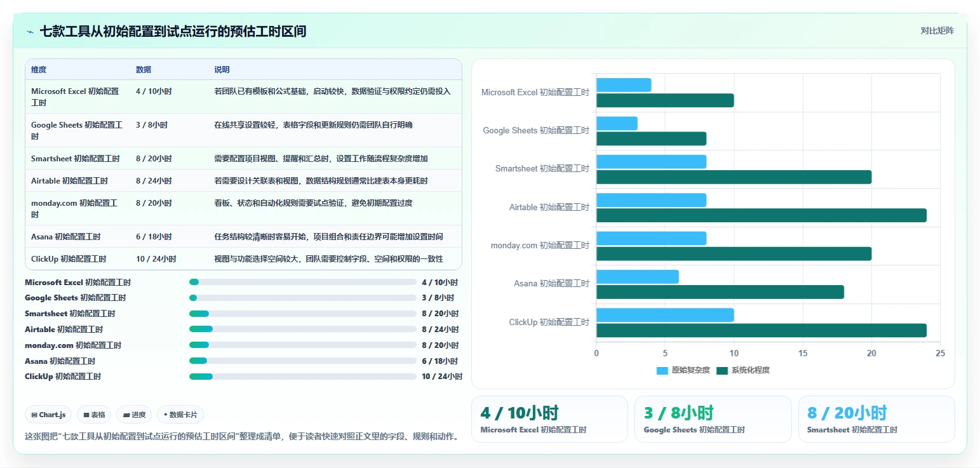Click the lightning icon beside the title
The width and height of the screenshot is (980, 468).
click(x=30, y=32)
